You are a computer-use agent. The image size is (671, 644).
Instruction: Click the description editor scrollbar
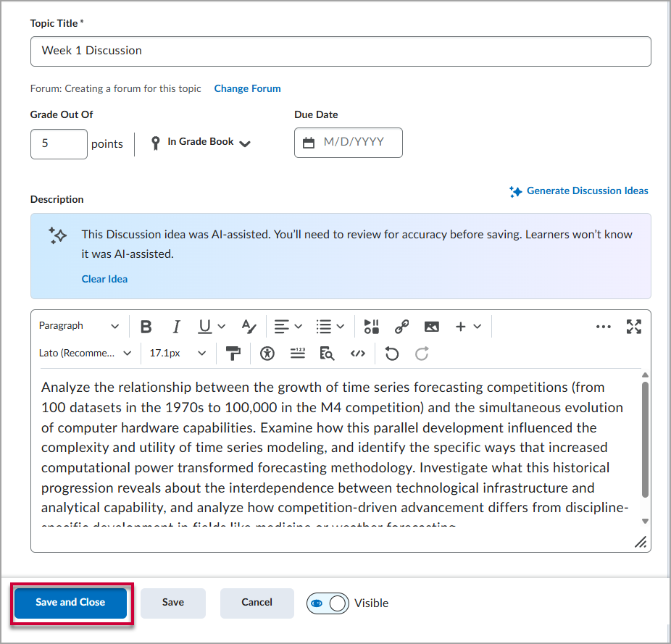646,440
